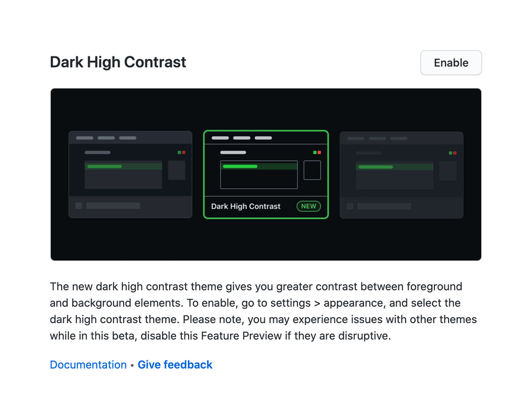
Task: Click the NEW badge pill
Action: click(x=308, y=205)
